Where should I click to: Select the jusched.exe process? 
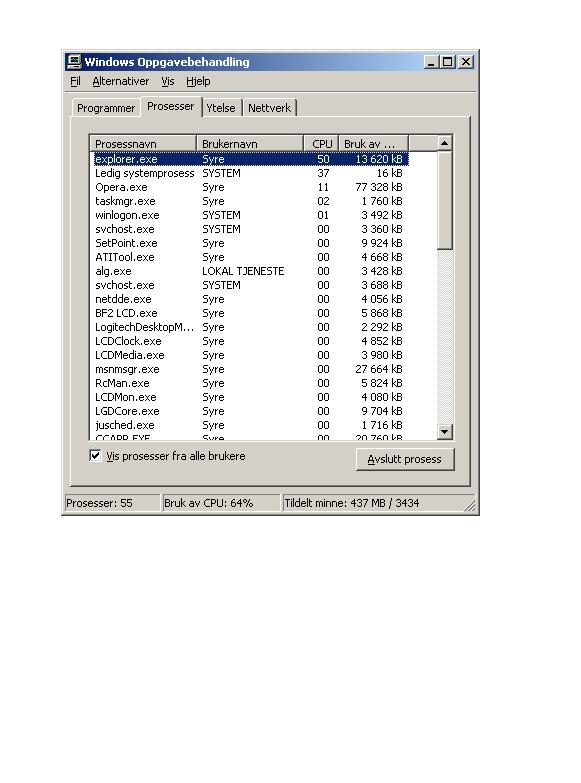(x=251, y=425)
